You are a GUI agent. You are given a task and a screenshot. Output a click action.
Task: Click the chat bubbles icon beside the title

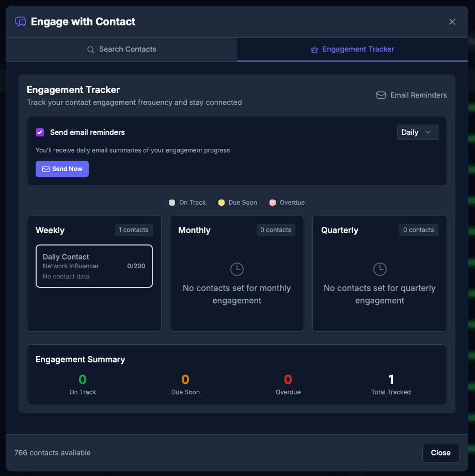click(21, 22)
